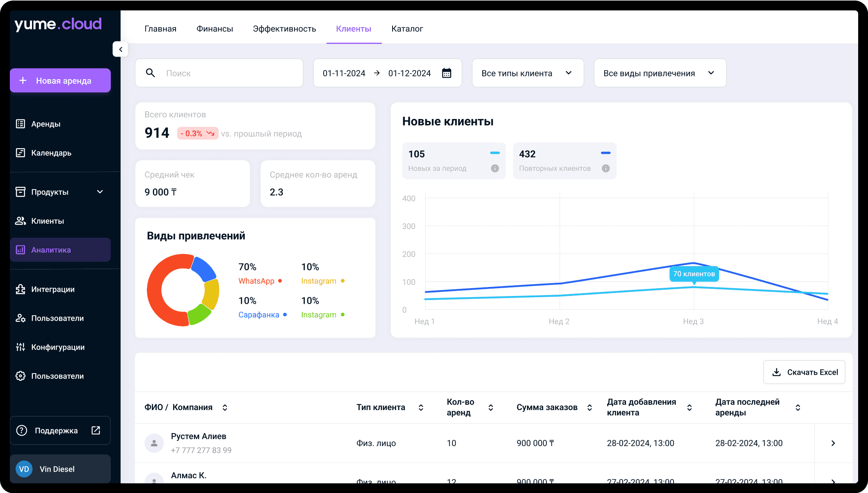Open the calendar date picker icon
The height and width of the screenshot is (493, 868).
pos(446,73)
